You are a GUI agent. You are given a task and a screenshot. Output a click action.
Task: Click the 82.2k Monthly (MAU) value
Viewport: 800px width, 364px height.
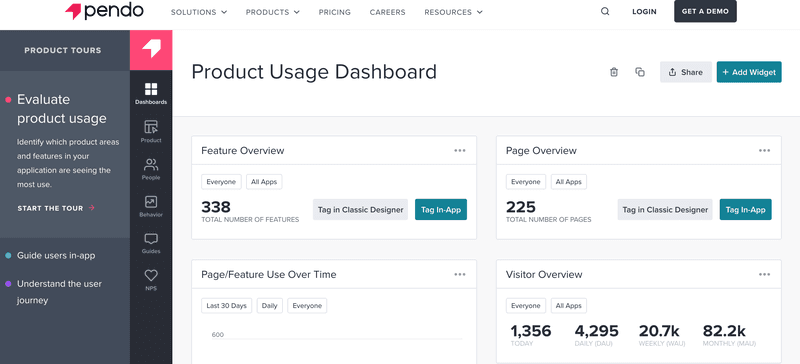pos(724,331)
